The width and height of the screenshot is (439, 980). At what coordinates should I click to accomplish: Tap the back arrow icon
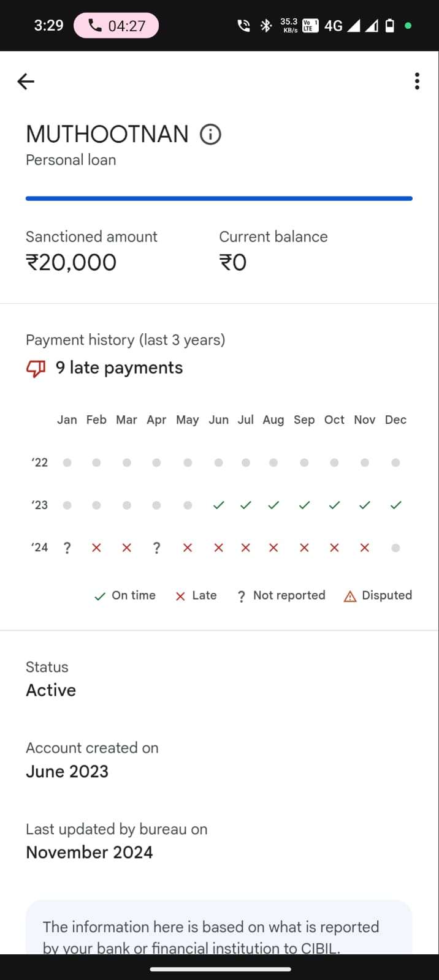point(26,81)
